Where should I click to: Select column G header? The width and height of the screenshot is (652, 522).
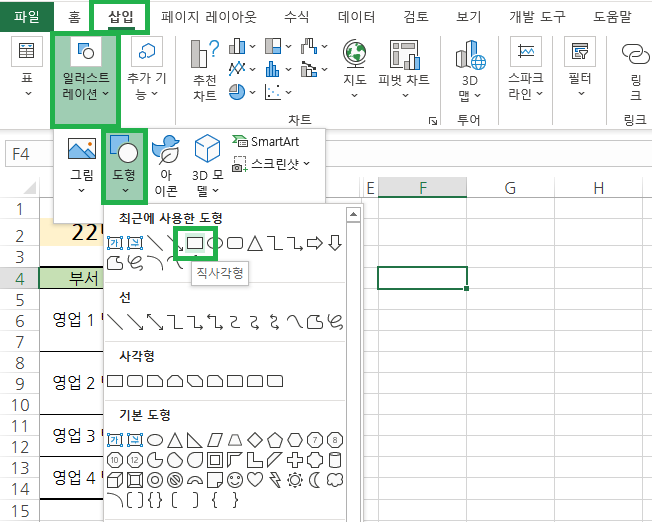(x=510, y=188)
